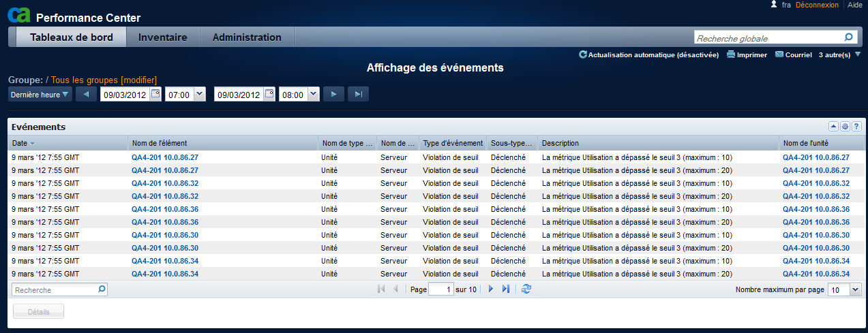868x333 pixels.
Task: Open Administration tab
Action: [247, 37]
